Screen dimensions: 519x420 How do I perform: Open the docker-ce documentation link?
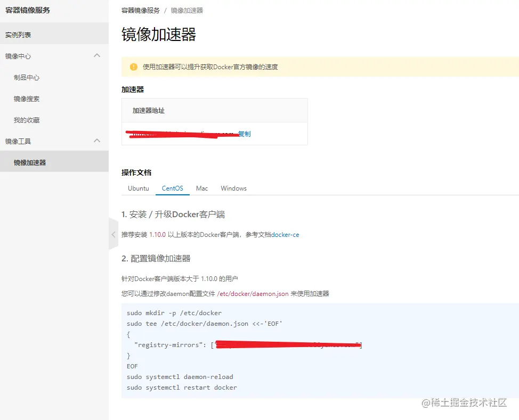tap(285, 234)
